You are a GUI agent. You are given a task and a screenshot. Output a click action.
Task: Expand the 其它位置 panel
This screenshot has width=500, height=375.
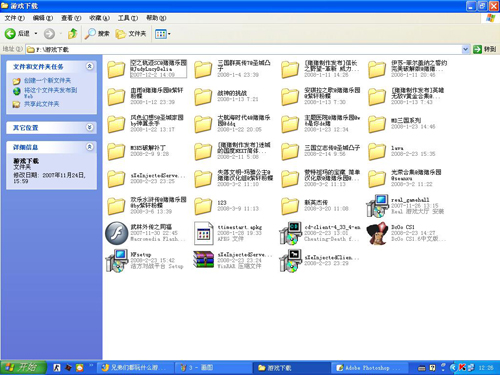click(89, 127)
